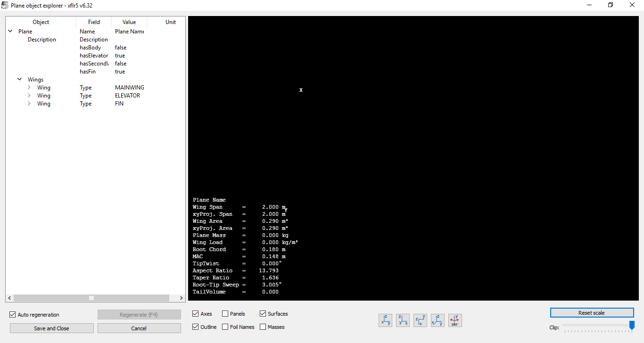The width and height of the screenshot is (644, 343).
Task: Minimize the Plane object explorer window
Action: coord(589,5)
